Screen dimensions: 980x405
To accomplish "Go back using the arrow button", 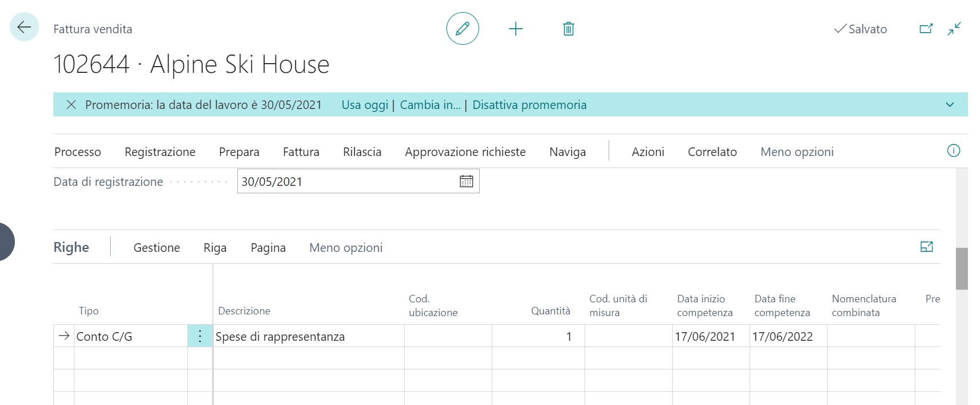I will [x=24, y=27].
